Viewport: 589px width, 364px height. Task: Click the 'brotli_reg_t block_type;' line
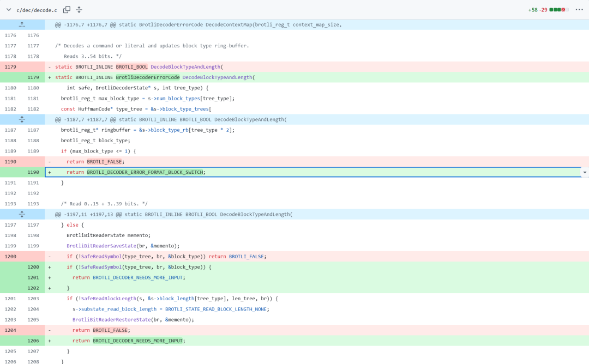pos(95,141)
